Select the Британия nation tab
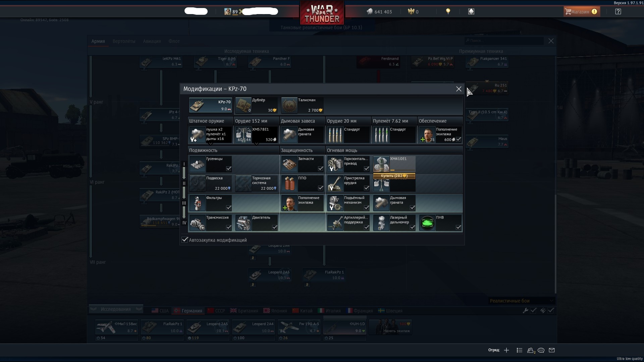Image resolution: width=644 pixels, height=362 pixels. (244, 311)
